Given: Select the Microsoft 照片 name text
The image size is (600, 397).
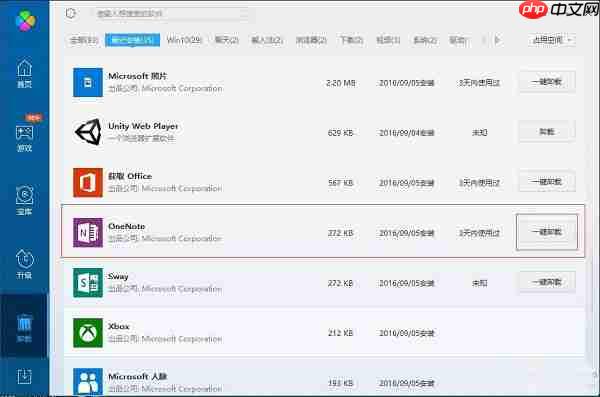Looking at the screenshot, I should [x=138, y=76].
